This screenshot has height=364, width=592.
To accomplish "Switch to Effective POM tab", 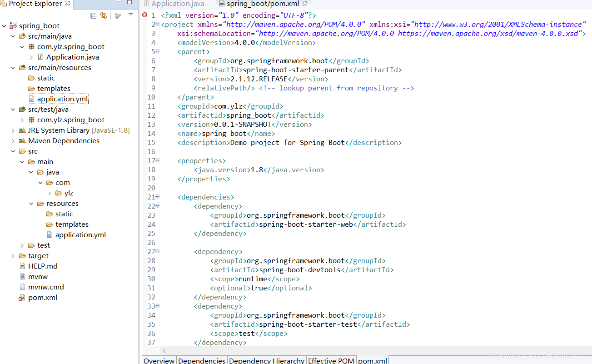I will point(331,360).
